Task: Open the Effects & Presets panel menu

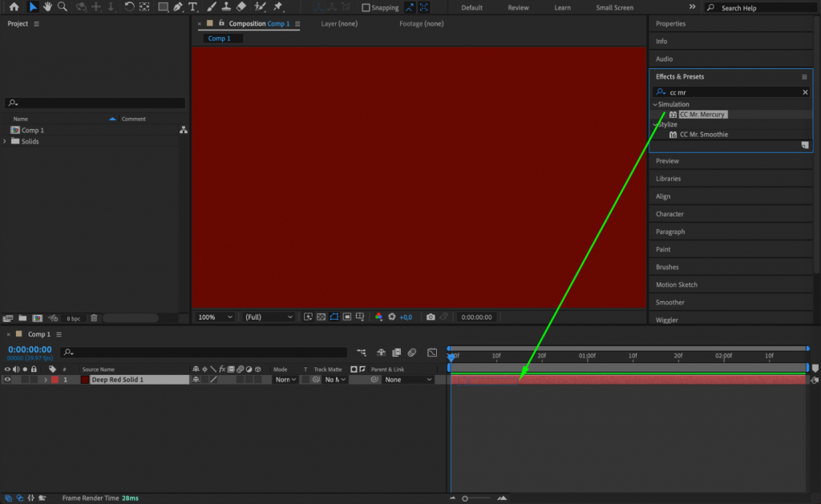Action: [803, 76]
